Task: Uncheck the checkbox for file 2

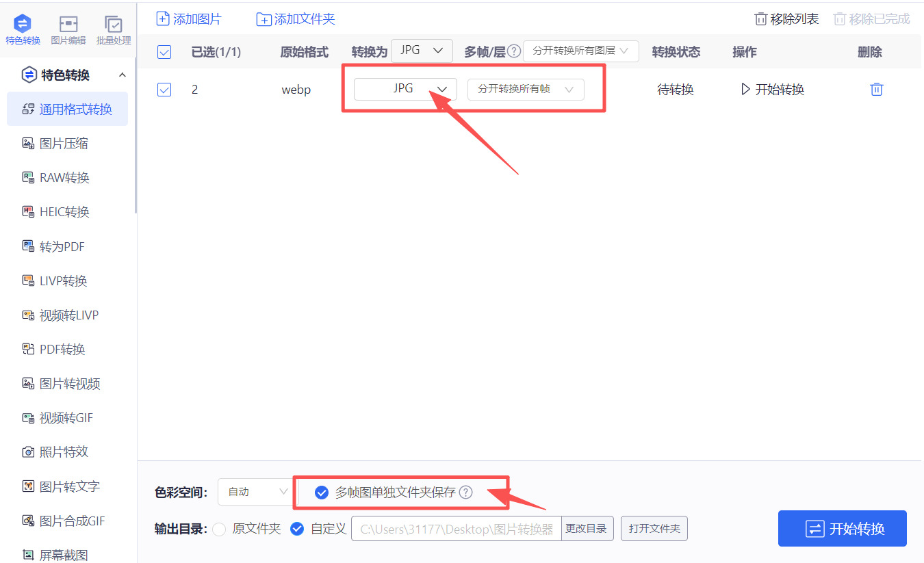Action: click(164, 90)
